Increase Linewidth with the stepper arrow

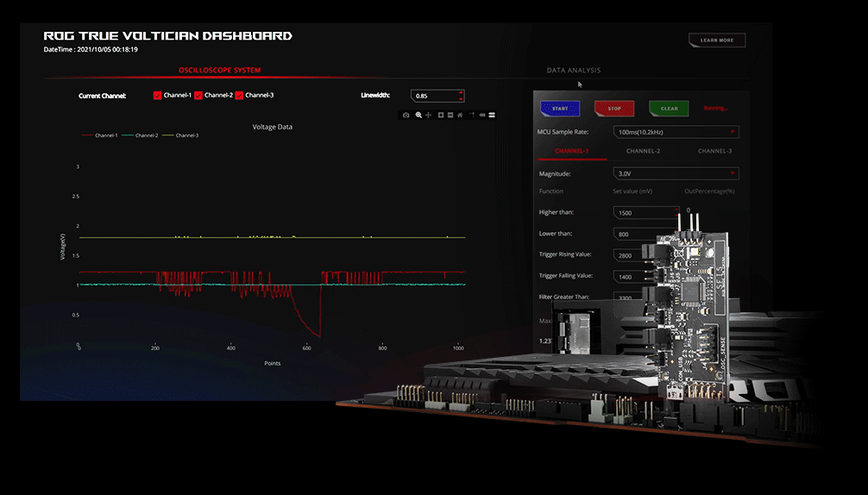[461, 92]
